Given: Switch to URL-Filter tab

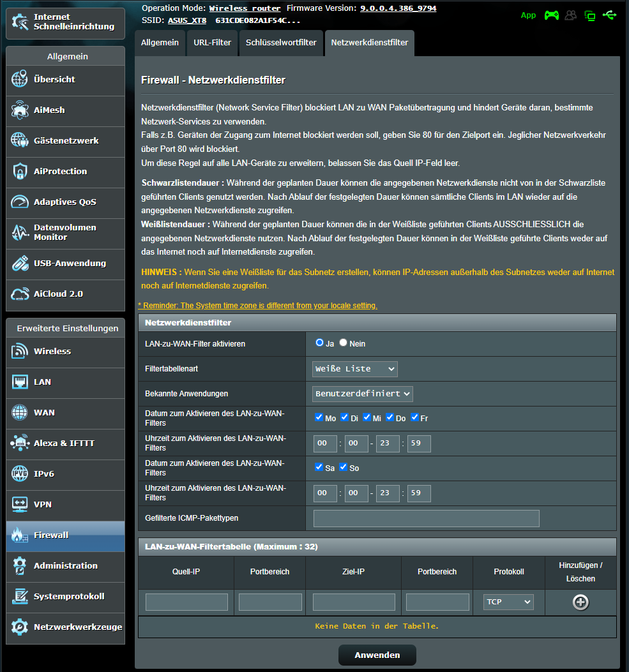Looking at the screenshot, I should [x=212, y=42].
